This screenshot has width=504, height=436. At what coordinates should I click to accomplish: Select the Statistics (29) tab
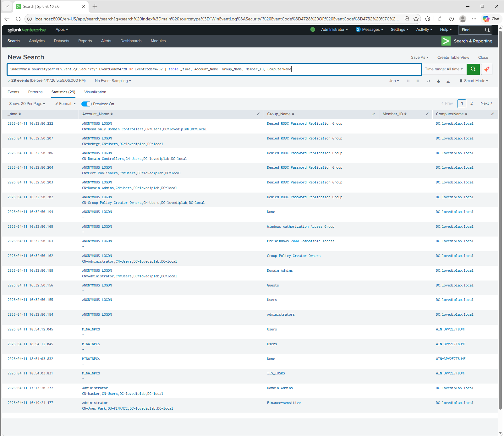click(63, 92)
